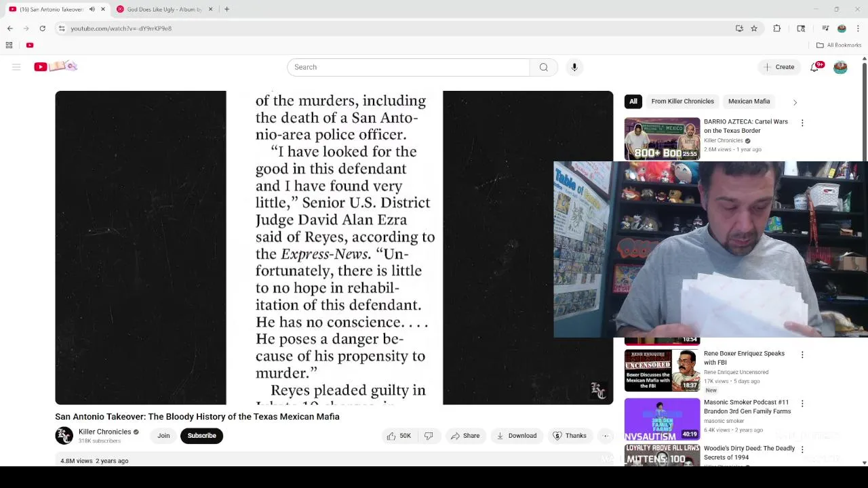This screenshot has width=868, height=488.
Task: Open Killer Chronicles channel name link
Action: pyautogui.click(x=104, y=432)
